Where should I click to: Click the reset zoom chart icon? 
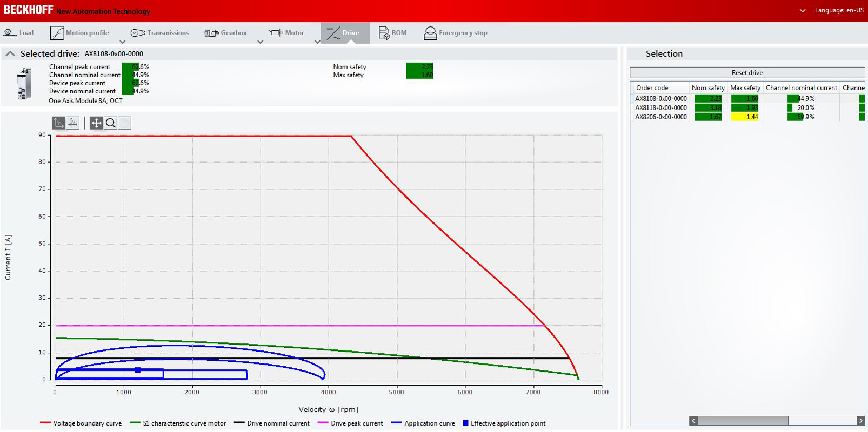point(124,123)
